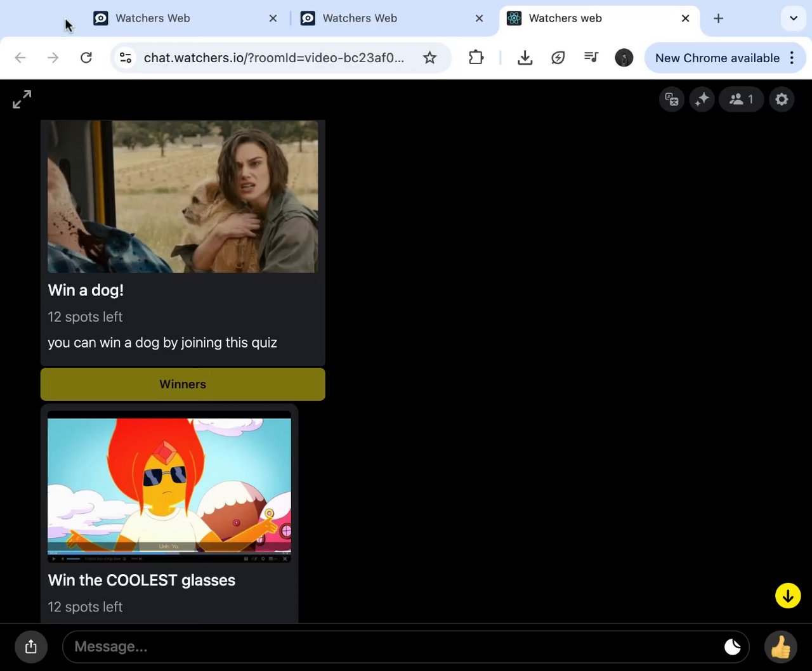Bookmark this page with the star

429,58
